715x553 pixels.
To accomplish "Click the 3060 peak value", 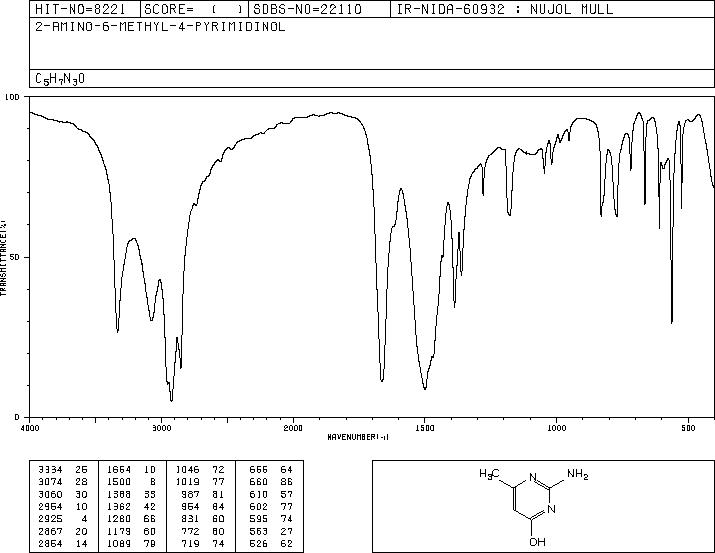I will (50, 494).
